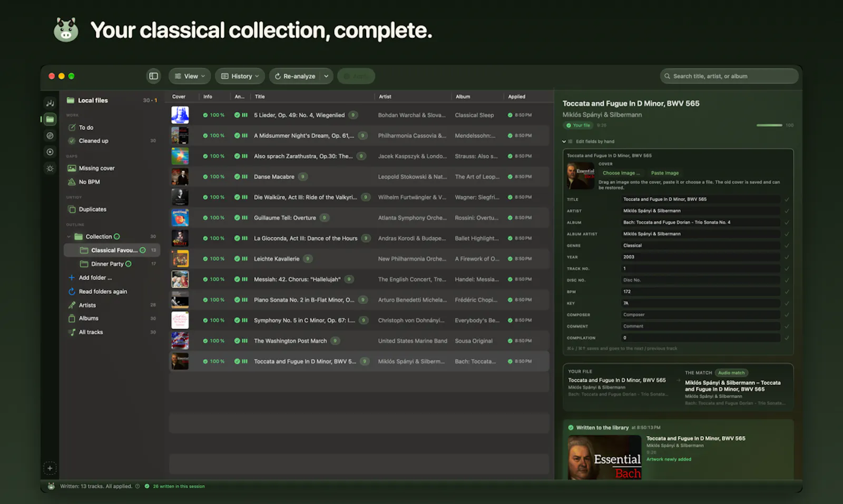Click the match confidence bar showing 100
Screen dimensions: 843x504
point(769,125)
